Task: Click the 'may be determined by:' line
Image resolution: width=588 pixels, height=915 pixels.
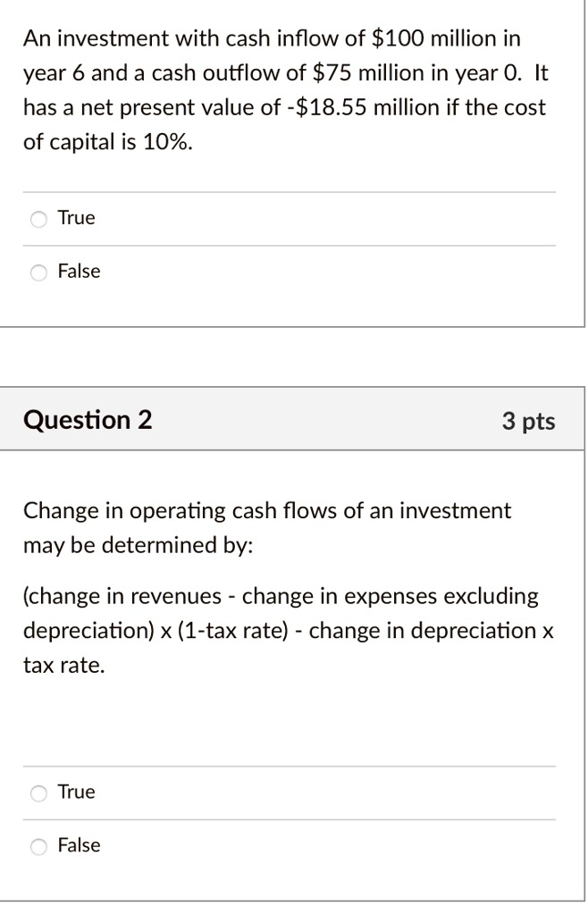Action: (x=139, y=546)
